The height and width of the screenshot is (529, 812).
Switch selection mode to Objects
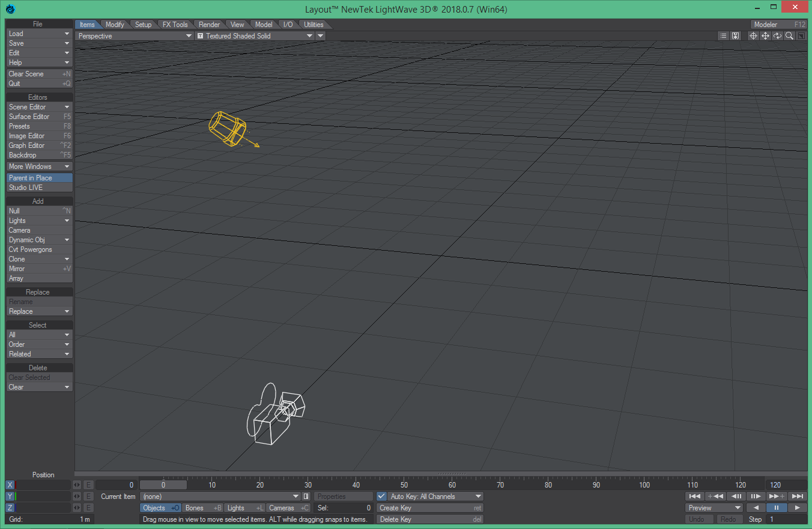click(160, 508)
